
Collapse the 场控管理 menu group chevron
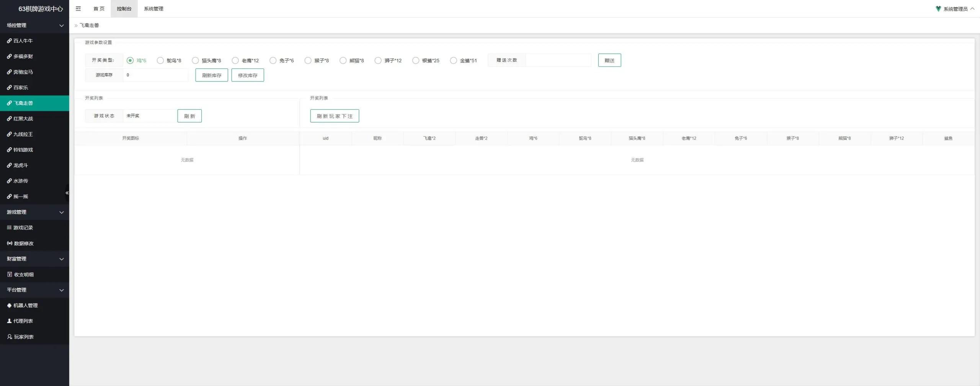pos(61,25)
